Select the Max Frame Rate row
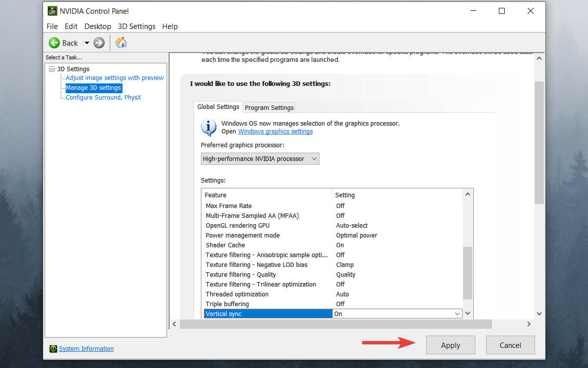Viewport: 588px width, 368px height. 332,206
